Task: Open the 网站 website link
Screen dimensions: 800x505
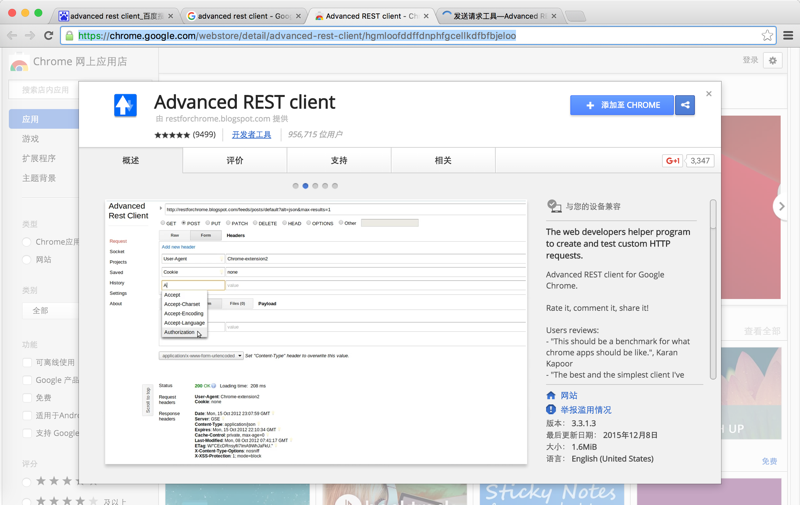Action: 569,395
